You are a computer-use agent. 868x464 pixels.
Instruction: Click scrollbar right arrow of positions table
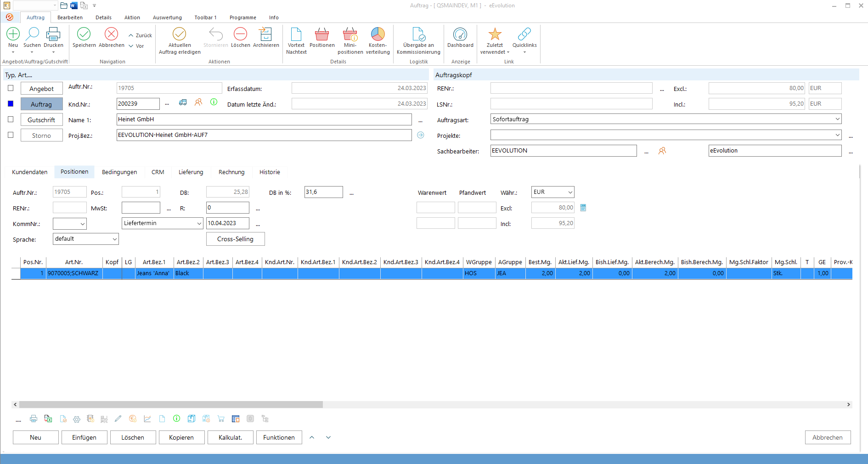click(849, 405)
